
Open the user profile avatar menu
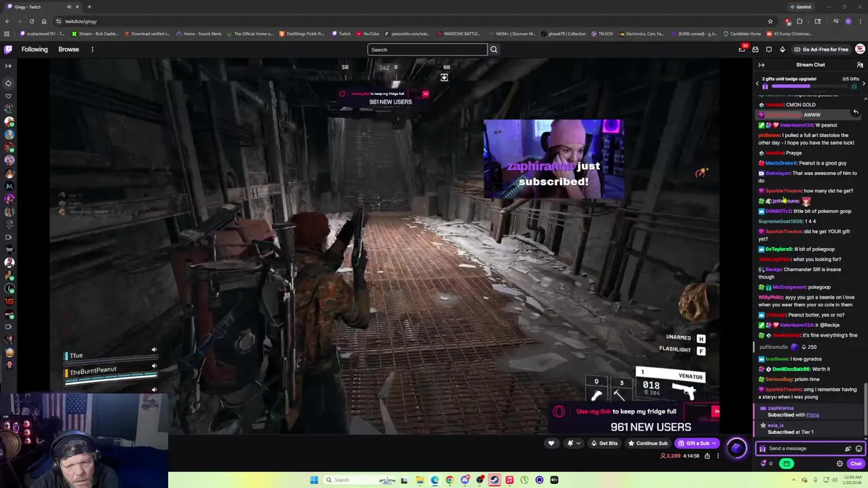click(x=860, y=49)
